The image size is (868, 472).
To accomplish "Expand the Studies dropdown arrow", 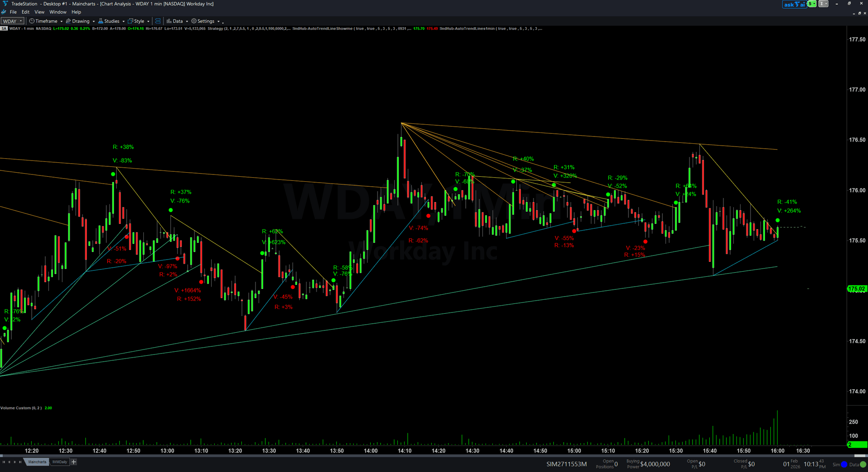I will pyautogui.click(x=123, y=21).
